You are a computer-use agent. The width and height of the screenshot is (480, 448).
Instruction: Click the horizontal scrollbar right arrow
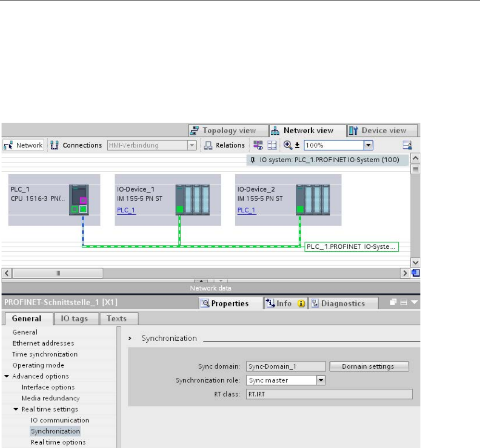click(405, 273)
